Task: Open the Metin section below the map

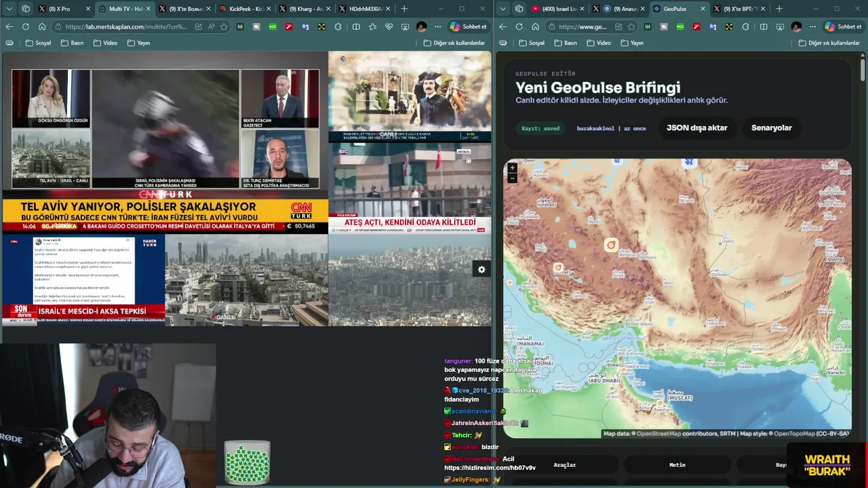Action: [677, 465]
